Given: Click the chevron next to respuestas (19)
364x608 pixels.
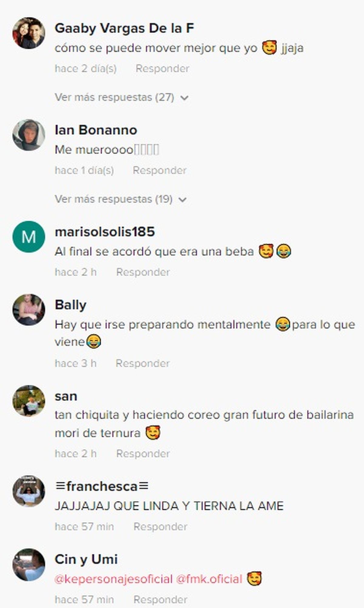Looking at the screenshot, I should pyautogui.click(x=183, y=200).
